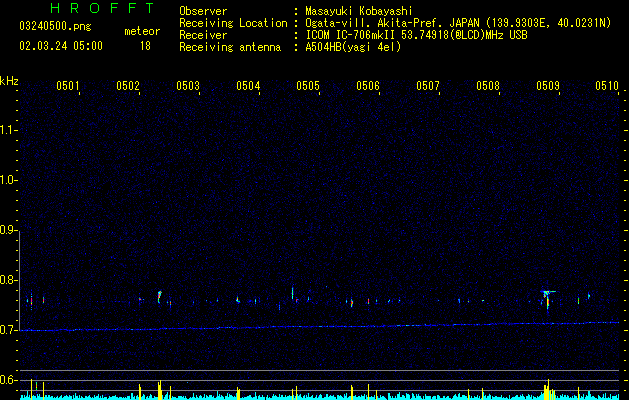Click the tall meteor echo just before 0505
629x400 pixels.
292,293
